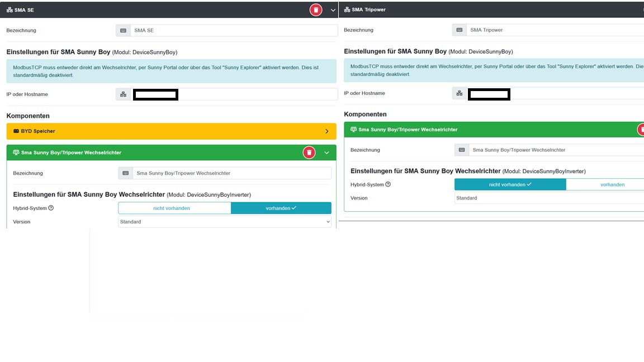Collapse left Sma Sunny Boy/Tripower Wechselrichter chevron
Viewport: 644px width, 362px height.
tap(327, 153)
